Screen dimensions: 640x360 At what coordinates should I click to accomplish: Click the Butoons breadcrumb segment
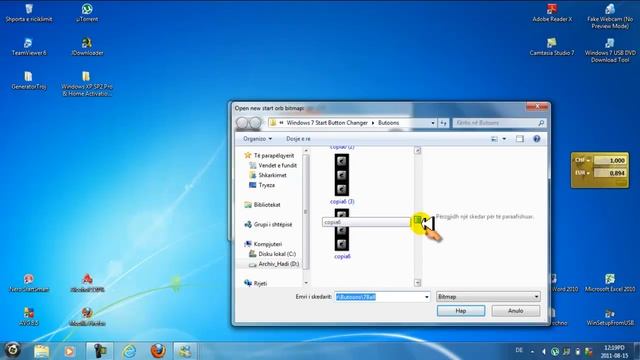[x=388, y=123]
